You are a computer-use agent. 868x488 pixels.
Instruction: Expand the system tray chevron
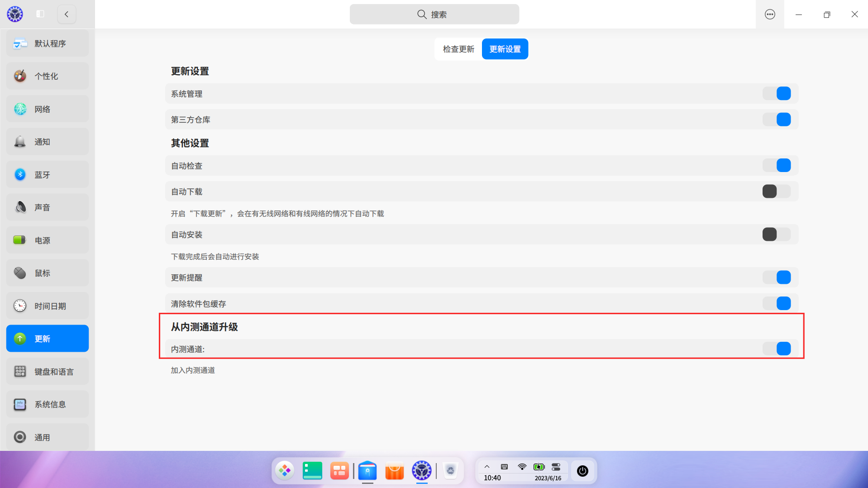486,467
